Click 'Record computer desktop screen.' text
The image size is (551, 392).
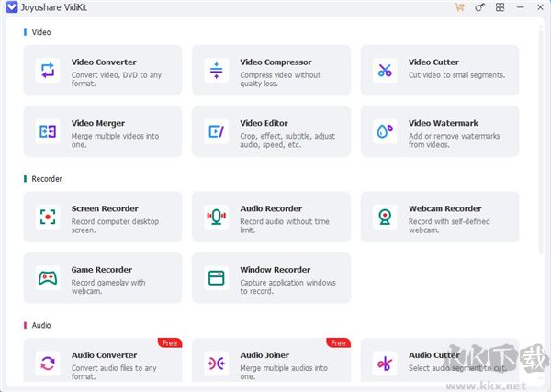coord(115,226)
